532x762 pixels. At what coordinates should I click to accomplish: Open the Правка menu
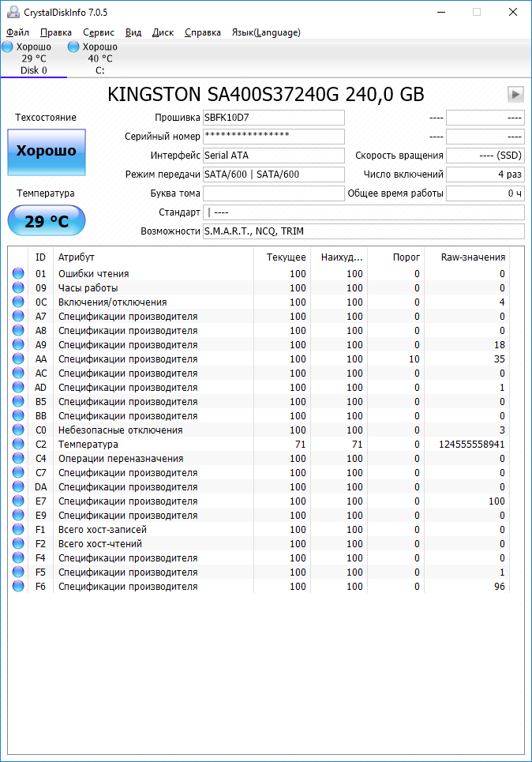point(56,32)
